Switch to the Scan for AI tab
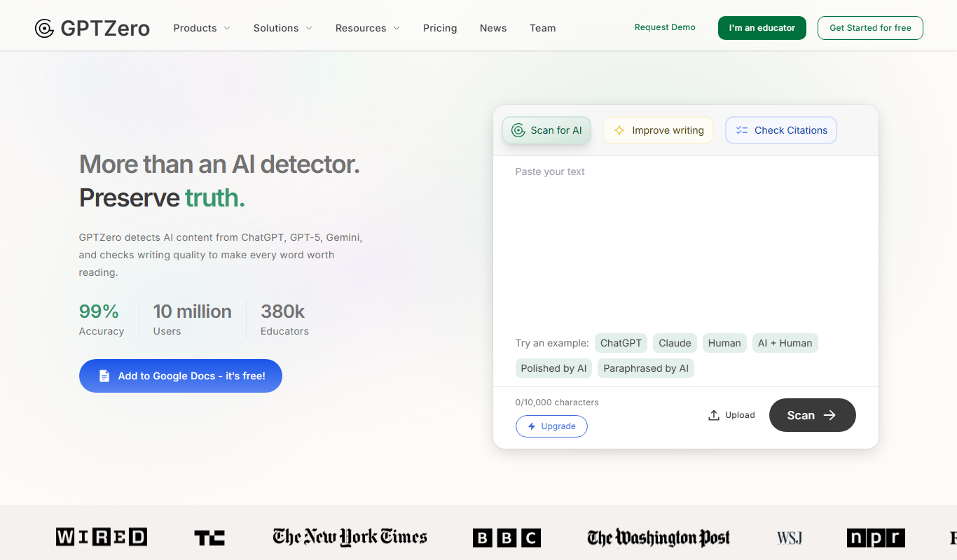957x560 pixels. pyautogui.click(x=546, y=130)
